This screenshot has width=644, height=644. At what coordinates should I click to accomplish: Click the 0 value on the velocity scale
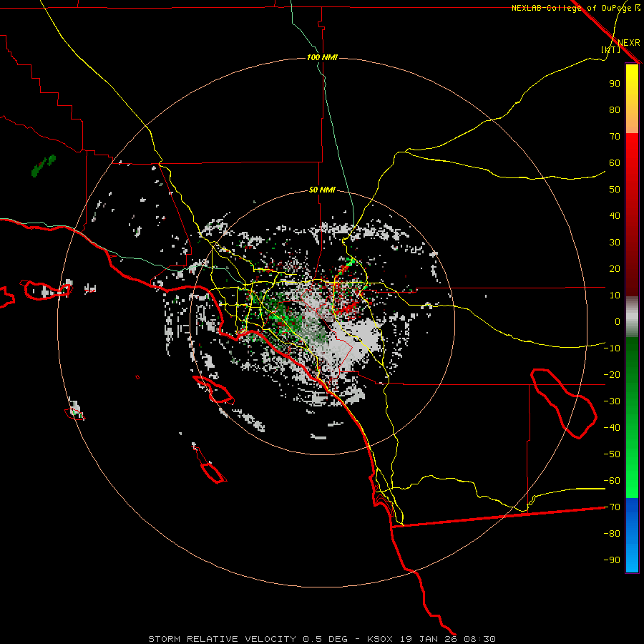pyautogui.click(x=618, y=321)
